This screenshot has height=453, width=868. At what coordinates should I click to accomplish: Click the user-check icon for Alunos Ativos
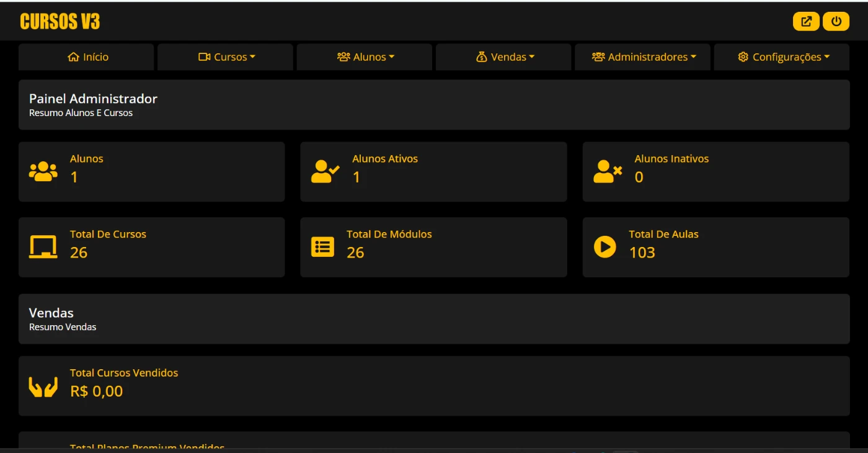325,172
